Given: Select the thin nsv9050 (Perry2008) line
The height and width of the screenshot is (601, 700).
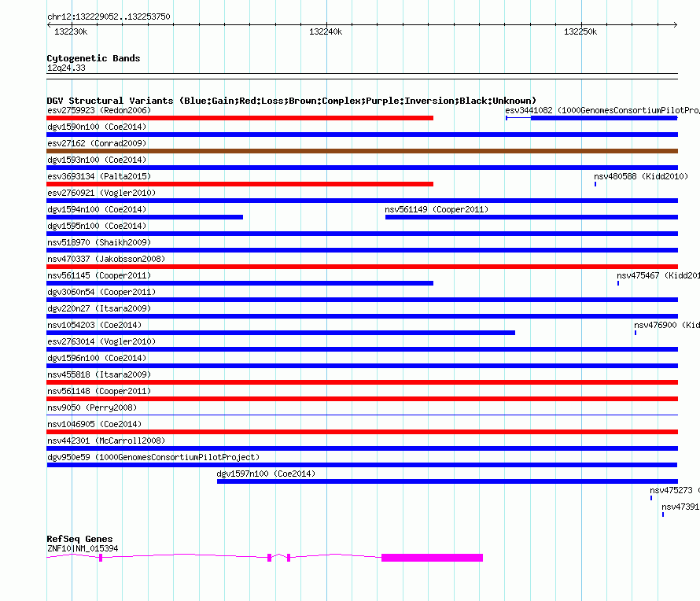Looking at the screenshot, I should 362,415.
